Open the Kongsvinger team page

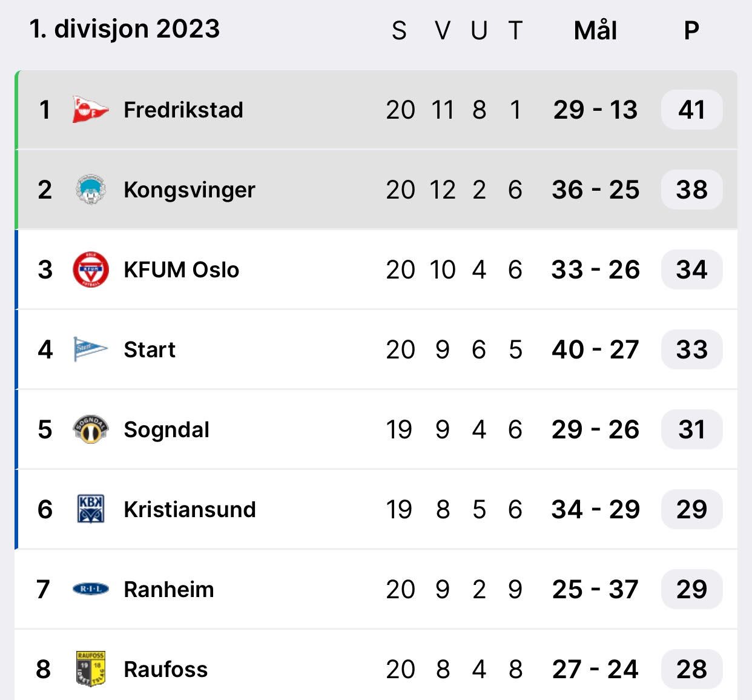pyautogui.click(x=189, y=190)
